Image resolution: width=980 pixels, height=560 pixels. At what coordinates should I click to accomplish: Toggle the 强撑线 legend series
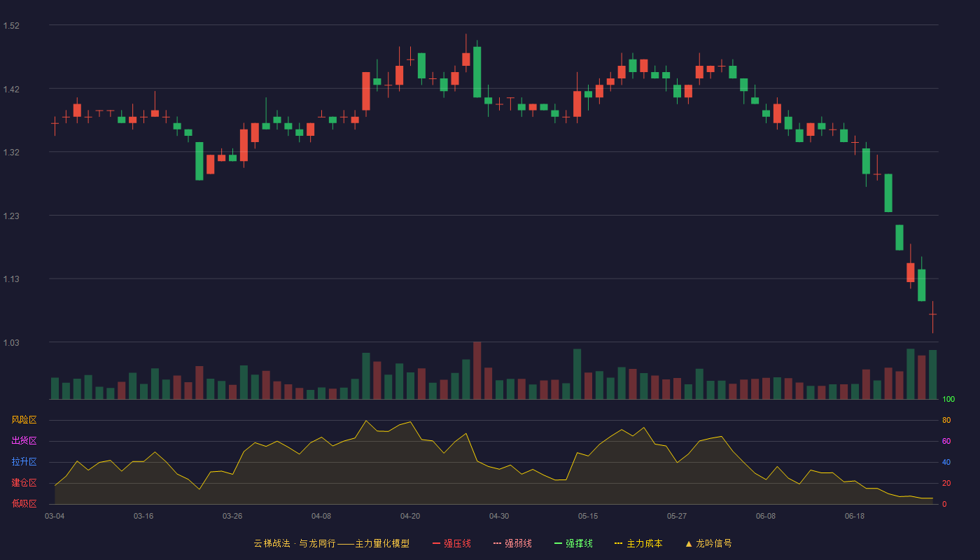(x=573, y=543)
